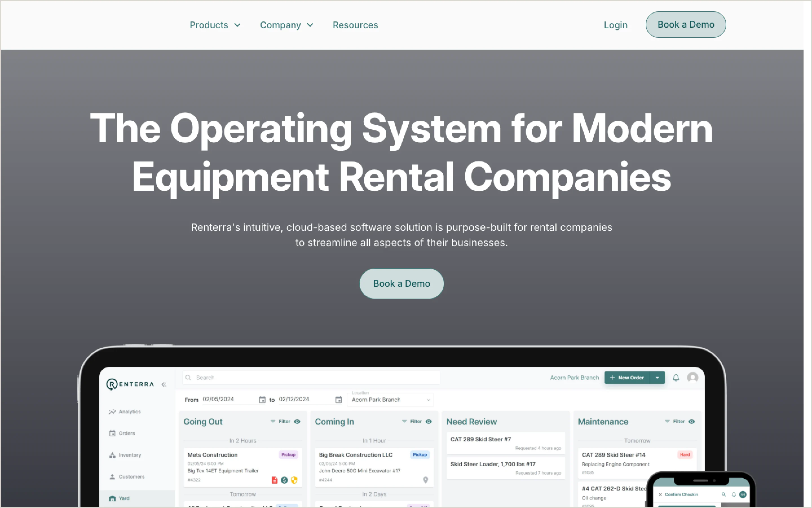Filter the Coming In column

412,421
